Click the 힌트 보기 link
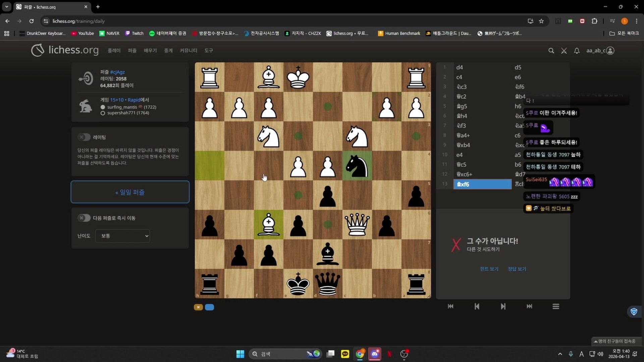The image size is (644, 362). 489,269
